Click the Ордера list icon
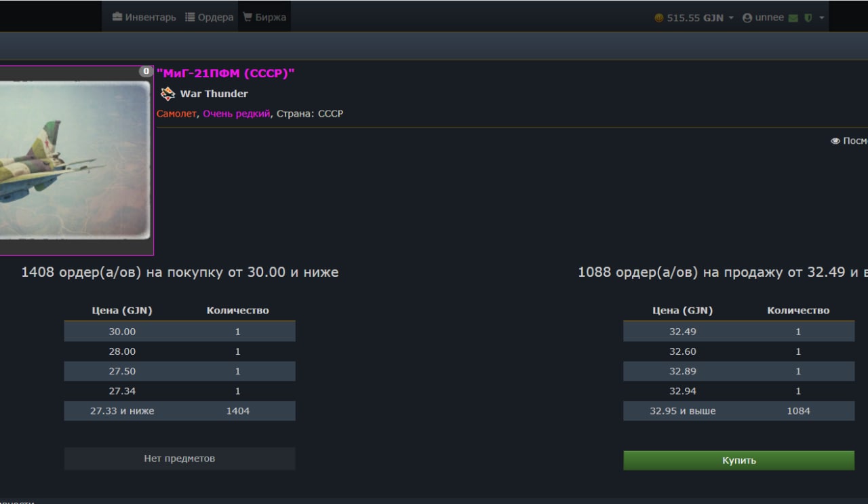Viewport: 868px width, 504px height. click(190, 18)
